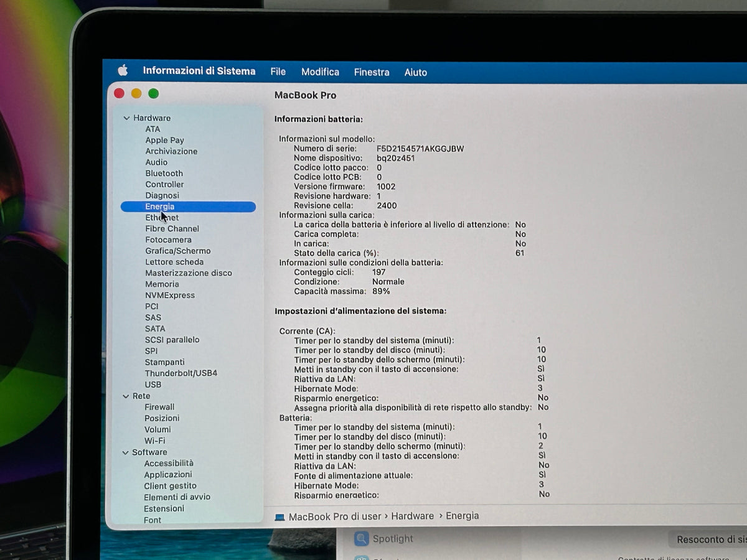Image resolution: width=747 pixels, height=560 pixels.
Task: Go to Hardware in the bottom path bar
Action: tap(413, 516)
